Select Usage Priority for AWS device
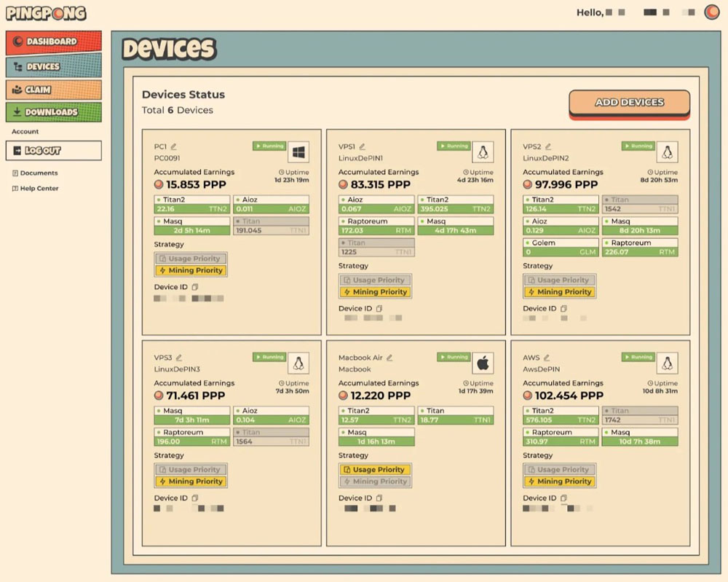 click(559, 470)
